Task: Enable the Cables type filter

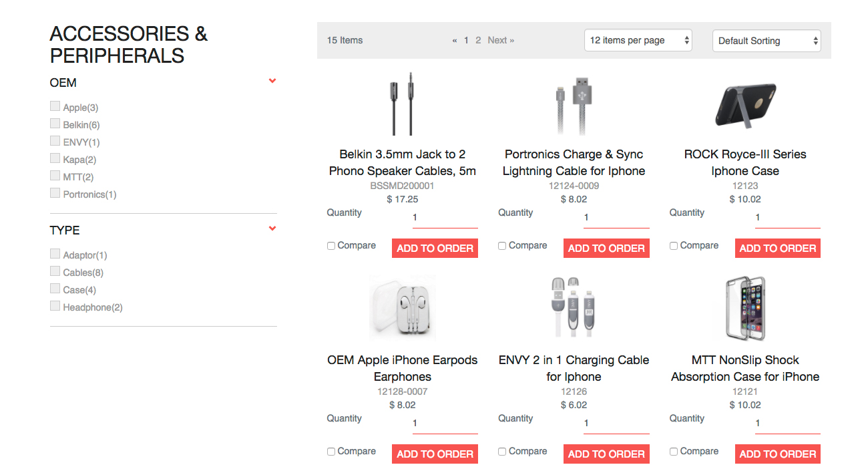Action: pyautogui.click(x=55, y=271)
